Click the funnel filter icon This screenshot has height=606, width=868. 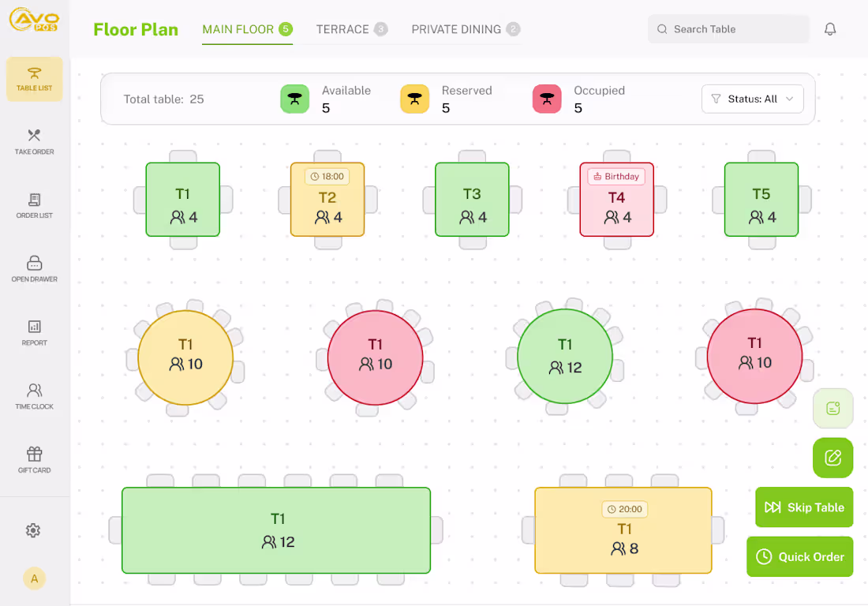716,99
